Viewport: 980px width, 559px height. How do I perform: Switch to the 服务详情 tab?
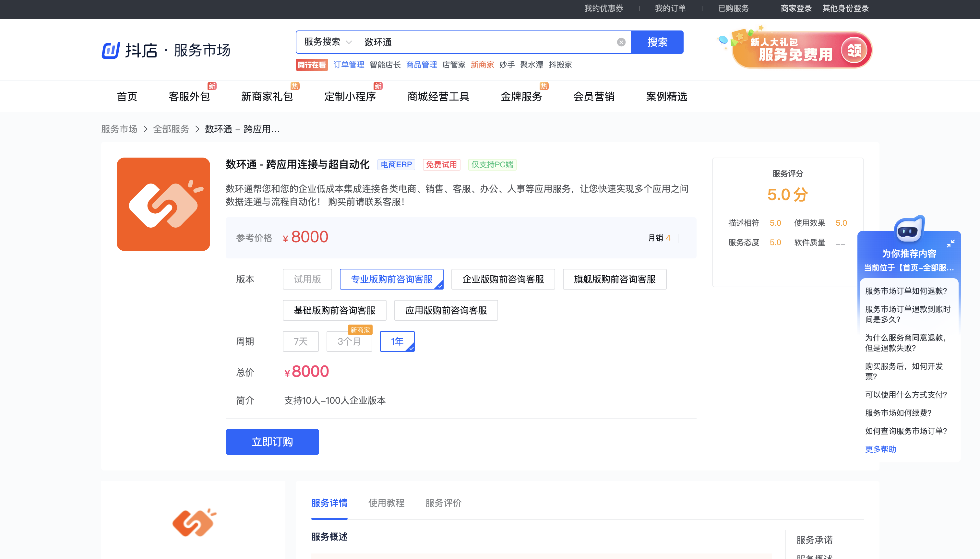coord(329,503)
